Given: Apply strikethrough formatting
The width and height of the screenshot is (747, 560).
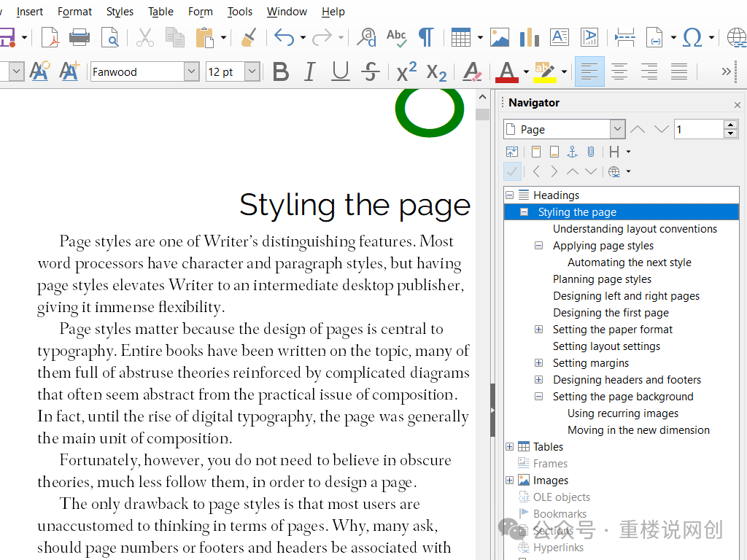Looking at the screenshot, I should coord(370,72).
